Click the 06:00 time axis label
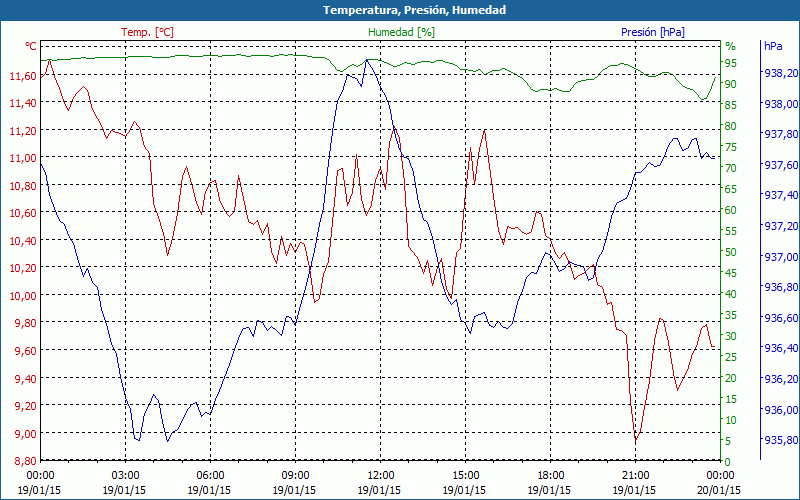Image resolution: width=800 pixels, height=500 pixels. (210, 476)
